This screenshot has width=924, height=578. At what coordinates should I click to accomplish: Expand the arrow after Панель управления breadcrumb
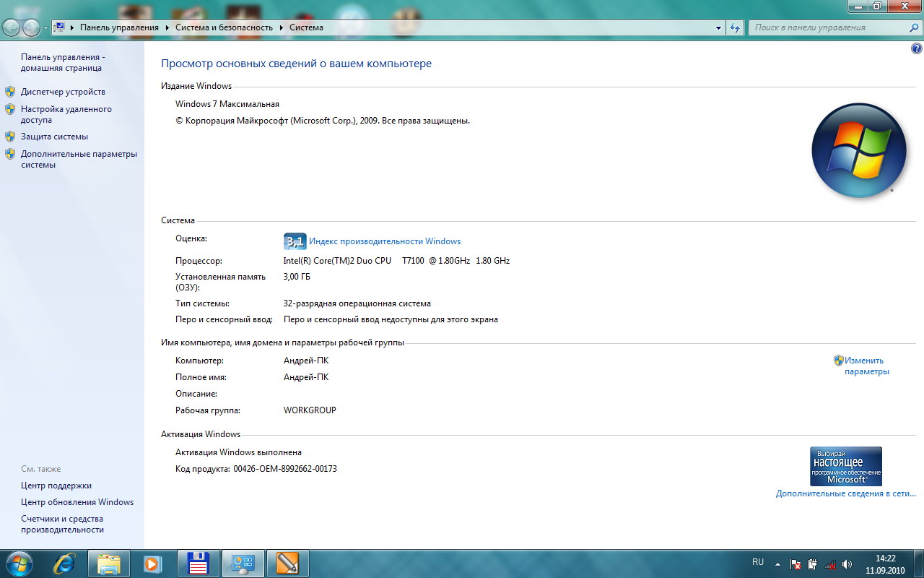click(x=167, y=27)
